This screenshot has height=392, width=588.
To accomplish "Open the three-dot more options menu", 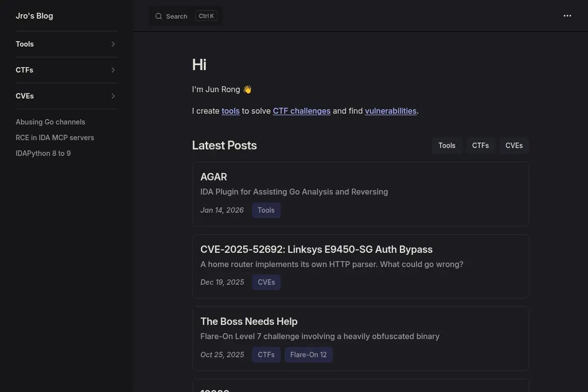I will point(567,16).
